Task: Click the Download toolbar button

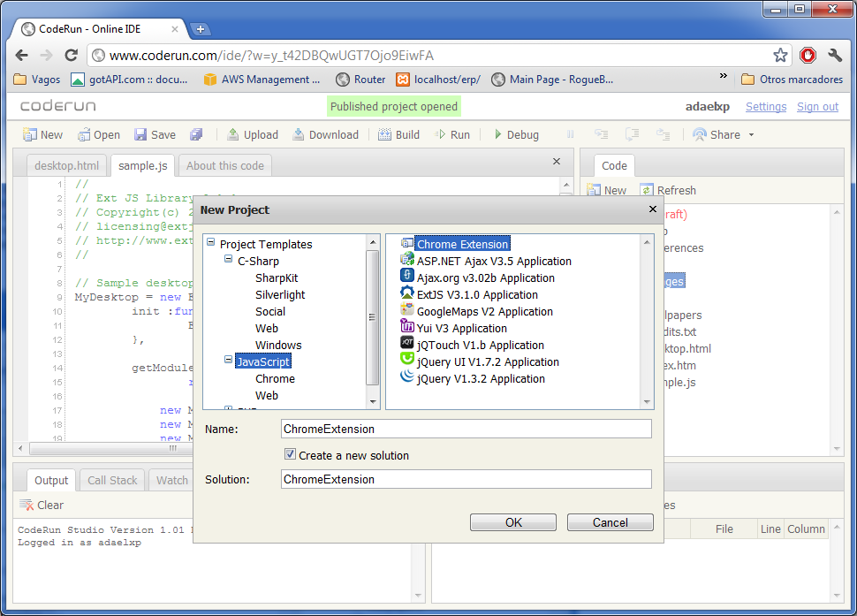Action: coord(326,134)
